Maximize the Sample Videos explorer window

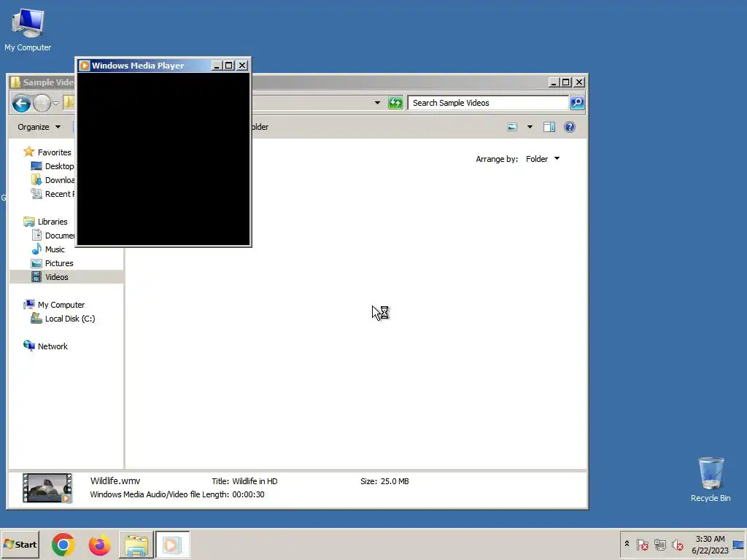[x=565, y=82]
